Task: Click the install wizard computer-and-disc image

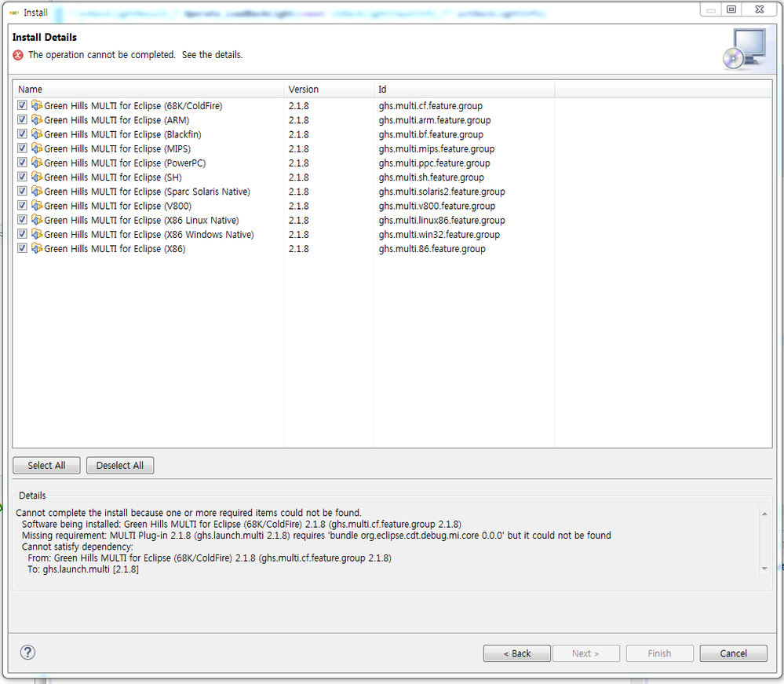Action: tap(744, 49)
